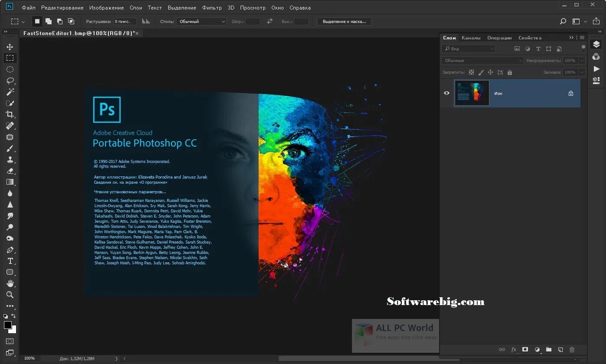
Task: Open the background color swatch
Action: pos(13,330)
